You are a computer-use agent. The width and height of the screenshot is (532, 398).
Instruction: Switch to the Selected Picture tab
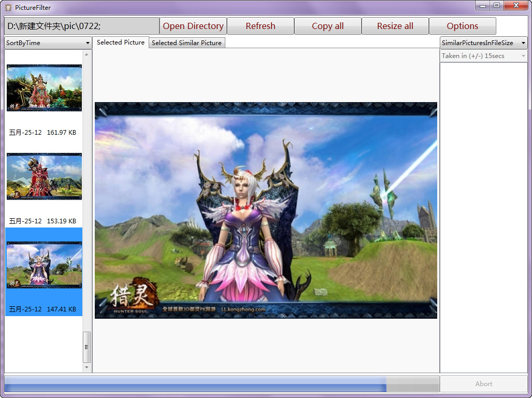click(121, 42)
